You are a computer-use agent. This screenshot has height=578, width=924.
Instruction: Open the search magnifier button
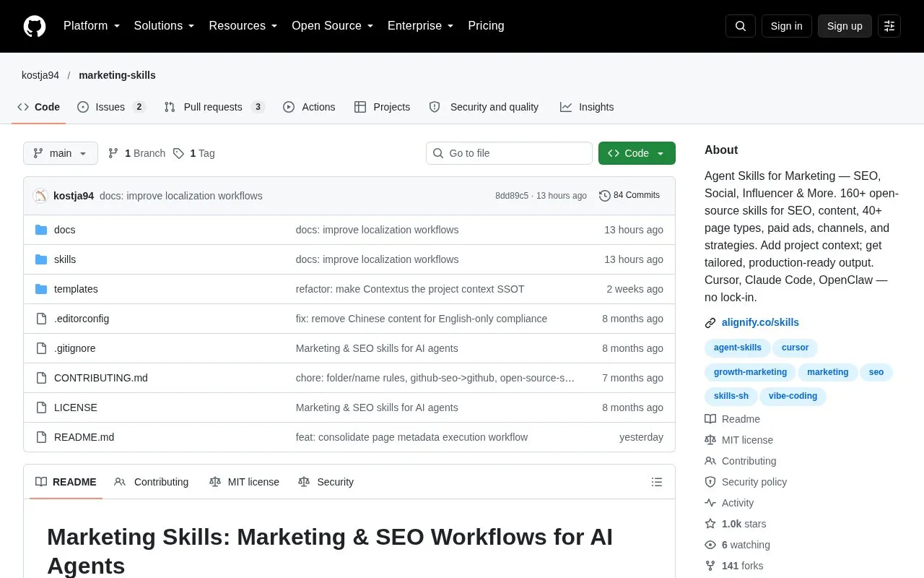[741, 26]
